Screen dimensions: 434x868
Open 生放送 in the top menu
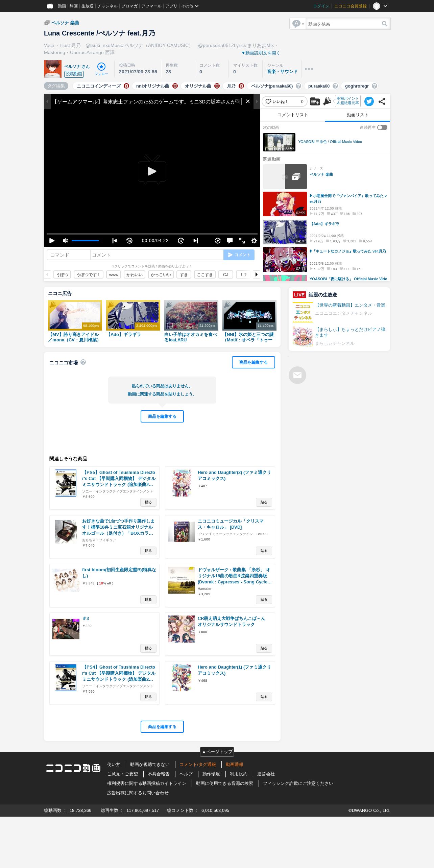[x=87, y=6]
